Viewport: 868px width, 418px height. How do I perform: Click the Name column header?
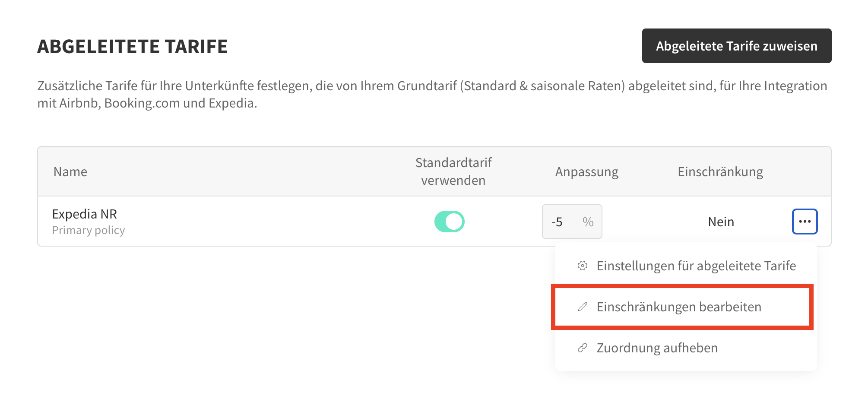(x=70, y=171)
